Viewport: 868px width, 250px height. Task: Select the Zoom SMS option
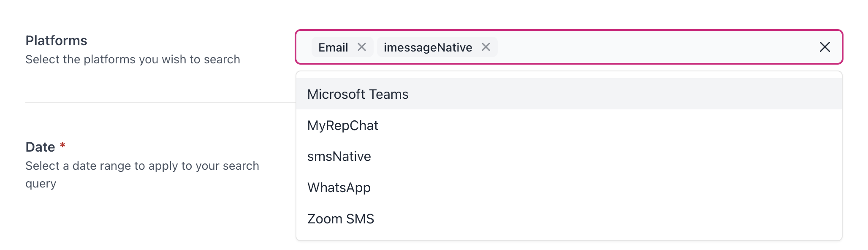pos(341,219)
